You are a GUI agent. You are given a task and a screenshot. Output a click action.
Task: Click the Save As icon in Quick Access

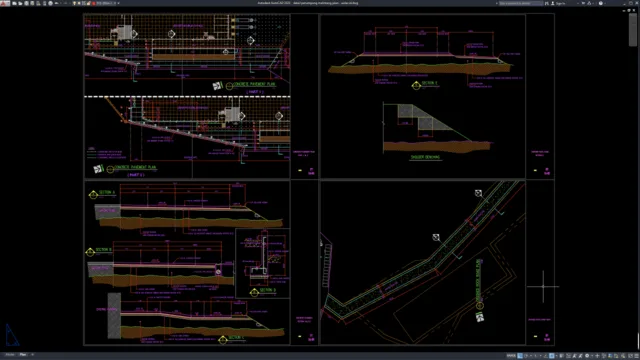[32, 3]
